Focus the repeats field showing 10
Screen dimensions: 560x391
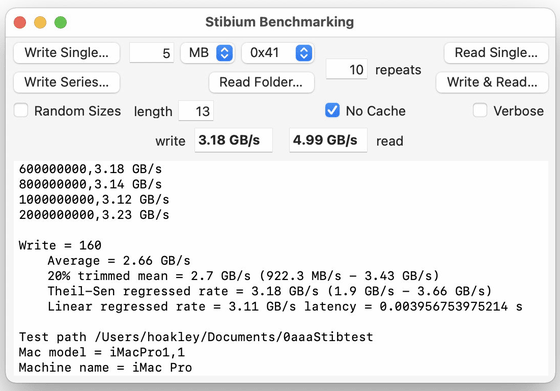[x=346, y=69]
